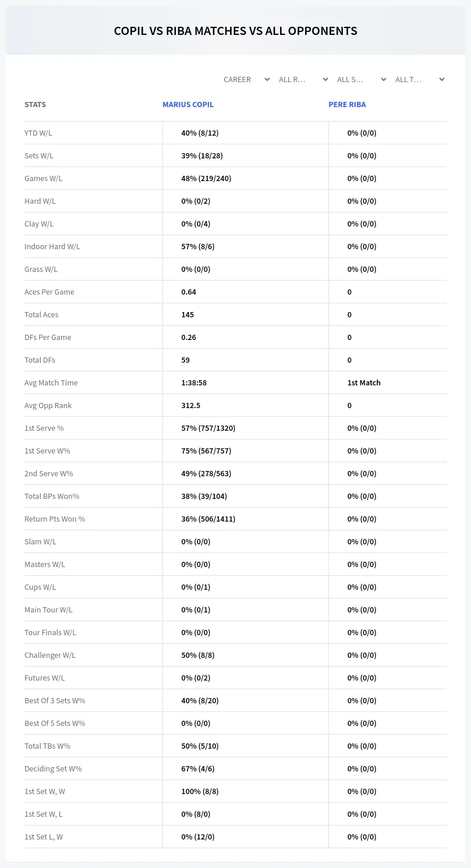Click Riba's 1st Match avg time cell
The image size is (471, 868).
[x=364, y=382]
